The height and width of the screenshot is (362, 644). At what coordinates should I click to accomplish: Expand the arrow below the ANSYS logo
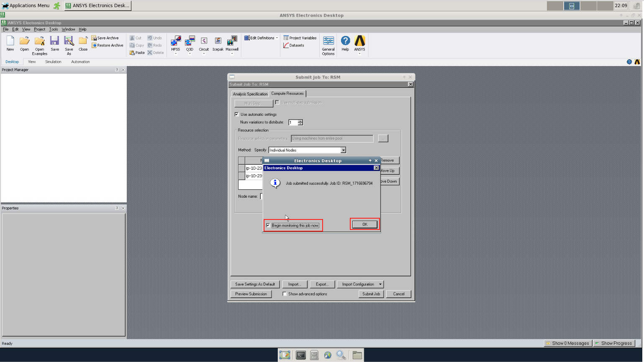[360, 54]
